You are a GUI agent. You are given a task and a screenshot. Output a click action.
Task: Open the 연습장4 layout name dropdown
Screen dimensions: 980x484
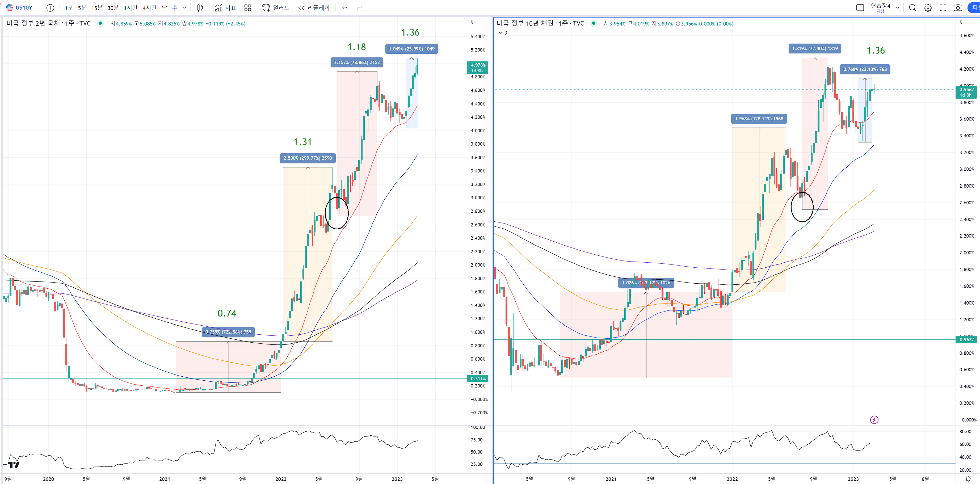click(897, 8)
